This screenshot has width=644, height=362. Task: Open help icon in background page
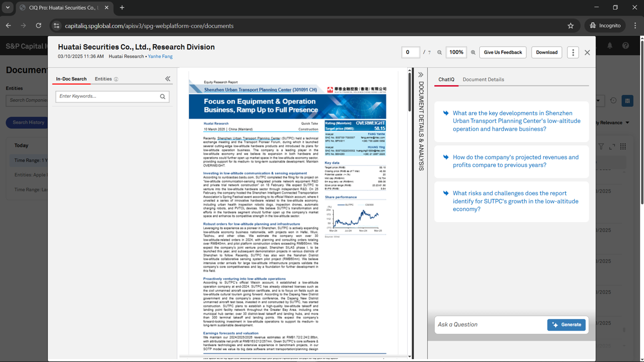(x=625, y=46)
